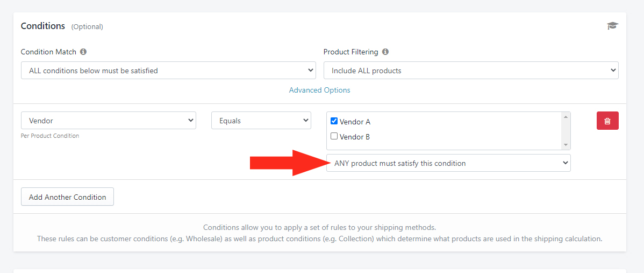Click info icon beside Condition Match
This screenshot has height=273, width=644.
coord(83,52)
